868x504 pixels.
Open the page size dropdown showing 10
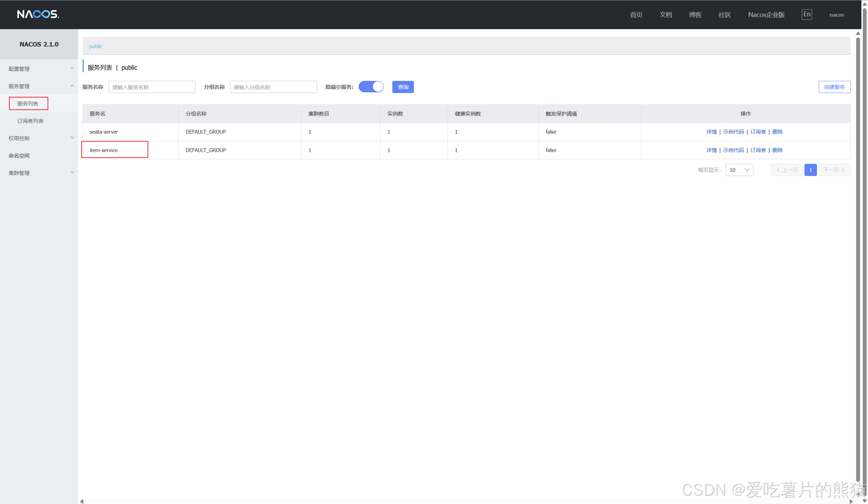pyautogui.click(x=739, y=170)
